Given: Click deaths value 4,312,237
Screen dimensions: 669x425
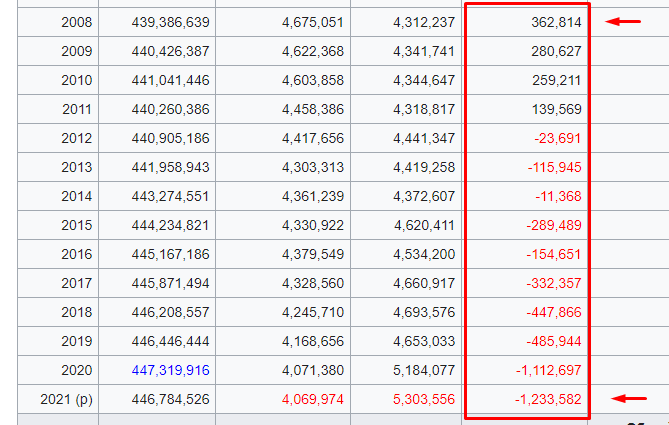Looking at the screenshot, I should pyautogui.click(x=424, y=22).
